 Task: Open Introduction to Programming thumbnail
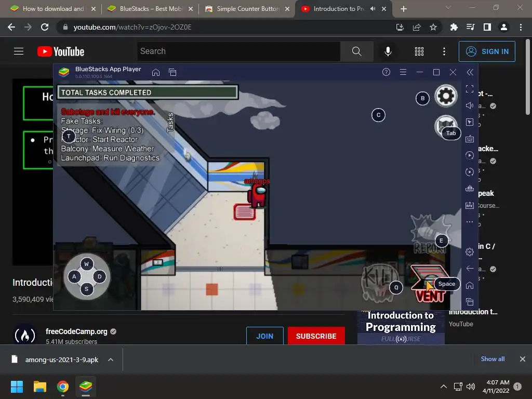click(x=401, y=328)
